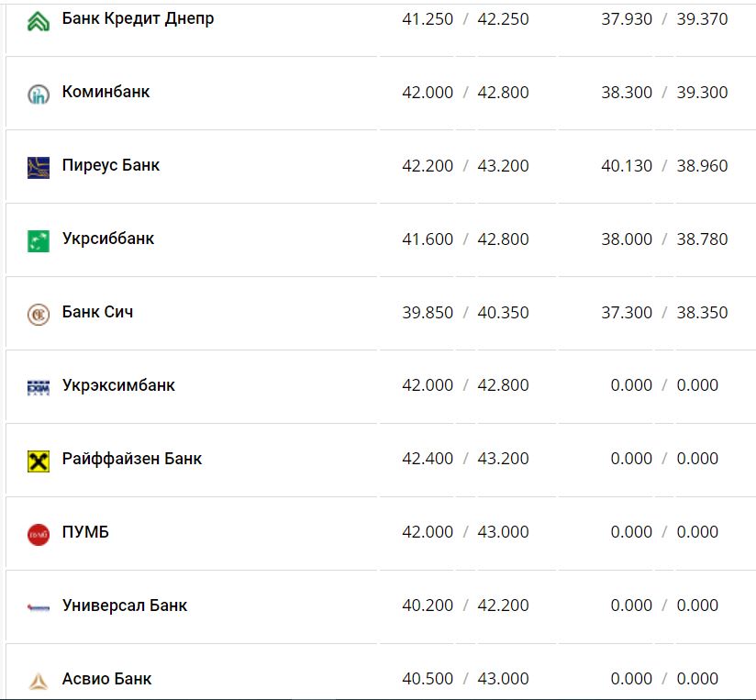The width and height of the screenshot is (756, 700).
Task: Click the Райффайзен Банк name link
Action: coord(132,459)
